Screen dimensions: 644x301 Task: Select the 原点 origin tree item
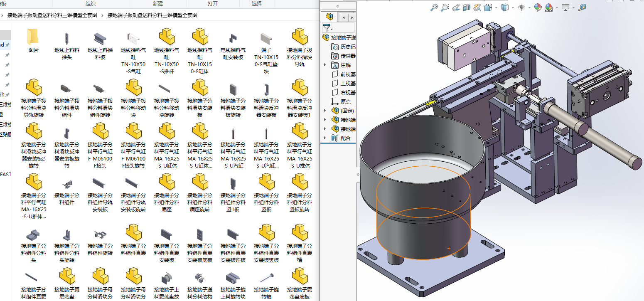click(x=345, y=101)
